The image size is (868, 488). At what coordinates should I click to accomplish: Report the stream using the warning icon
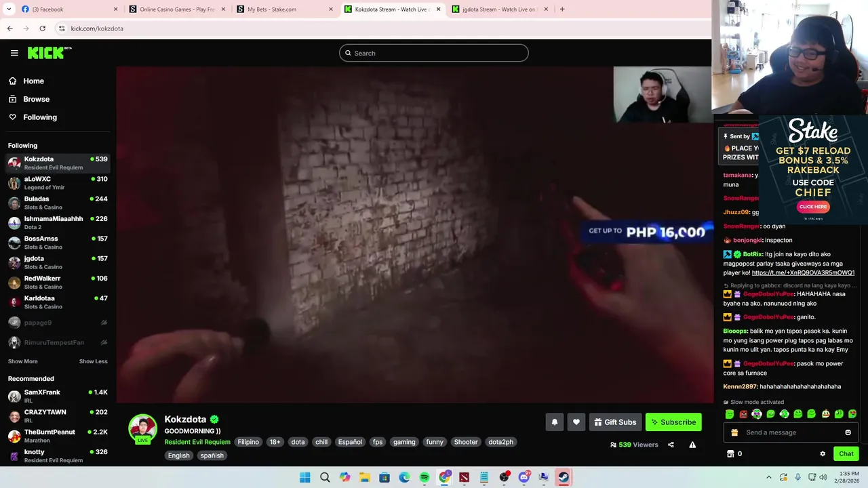click(x=692, y=445)
